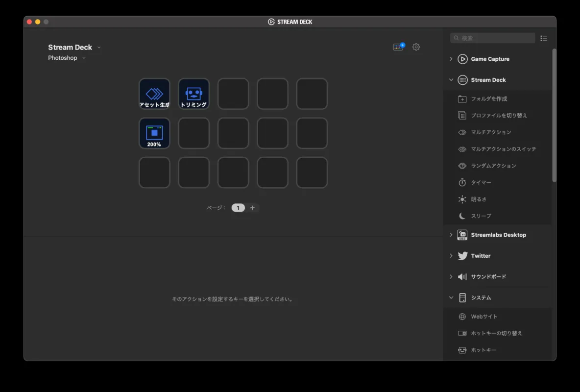The image size is (580, 392).
Task: Open the Photoshop profile dropdown
Action: point(67,58)
